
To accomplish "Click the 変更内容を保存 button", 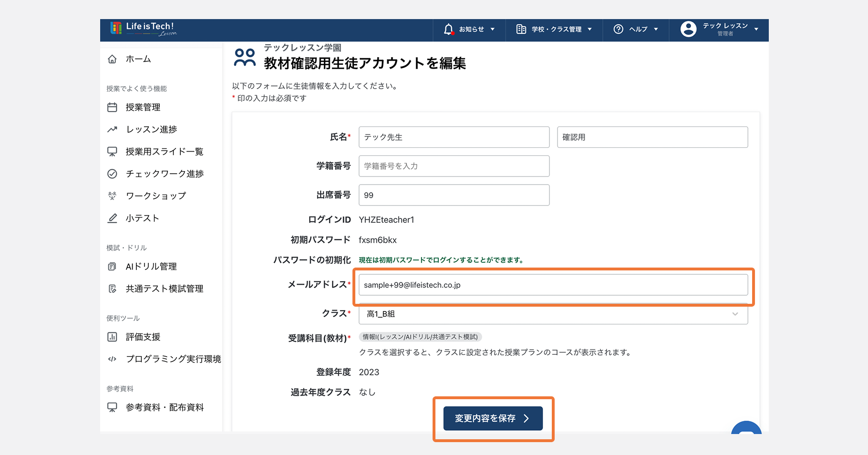I will click(493, 418).
